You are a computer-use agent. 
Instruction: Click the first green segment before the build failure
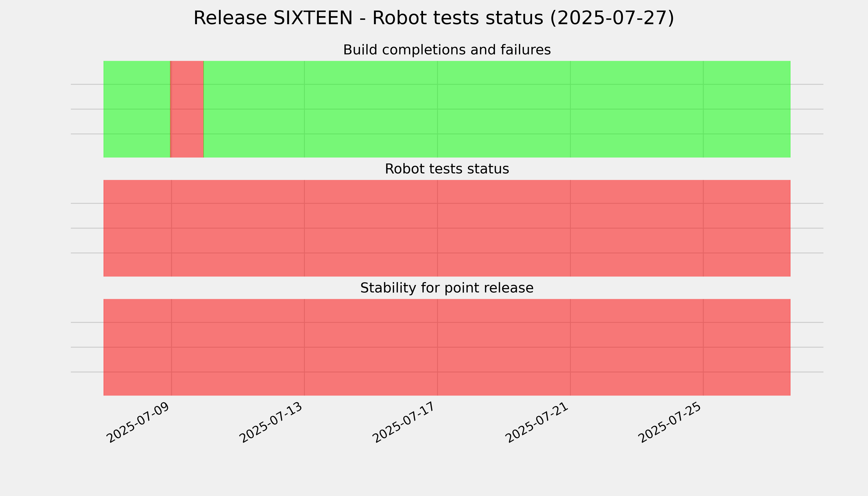[x=137, y=109]
